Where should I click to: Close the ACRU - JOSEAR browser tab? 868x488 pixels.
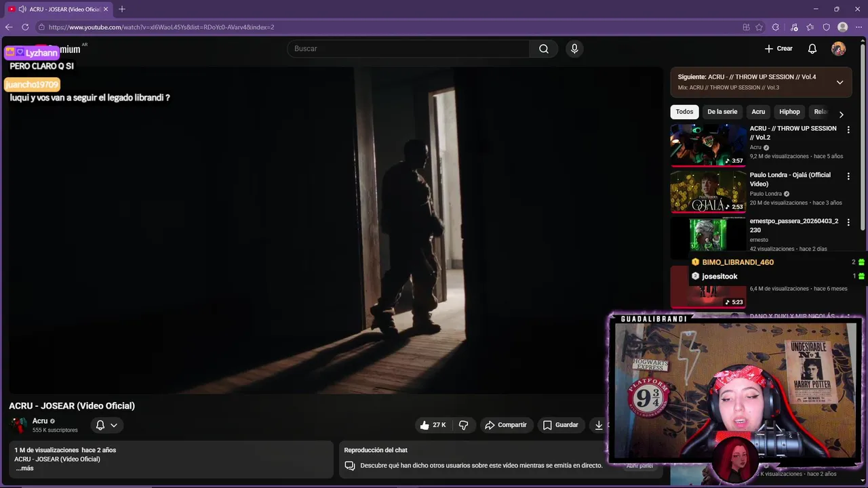tap(106, 9)
